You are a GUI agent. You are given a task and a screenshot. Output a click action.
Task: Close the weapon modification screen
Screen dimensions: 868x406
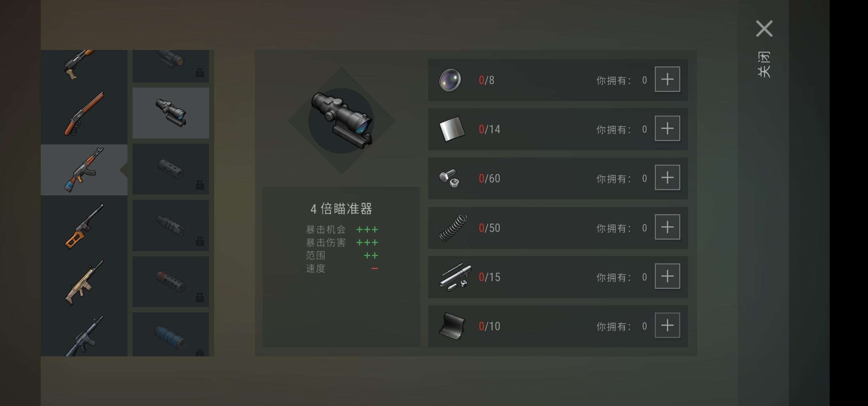(x=764, y=29)
